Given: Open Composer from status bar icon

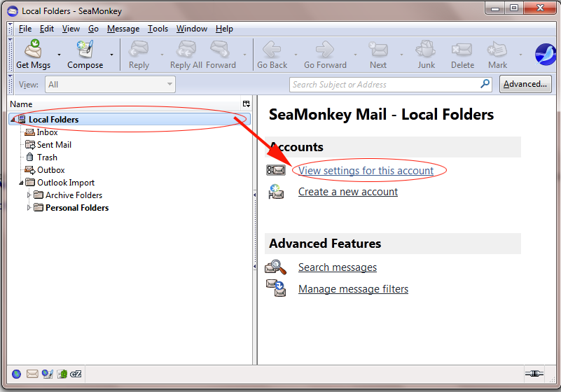Looking at the screenshot, I should click(x=47, y=374).
